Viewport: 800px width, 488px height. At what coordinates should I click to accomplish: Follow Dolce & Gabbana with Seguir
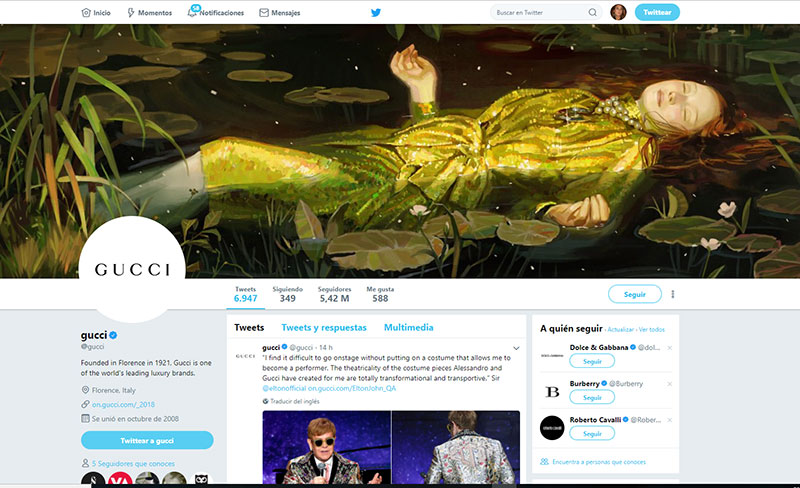coord(592,361)
